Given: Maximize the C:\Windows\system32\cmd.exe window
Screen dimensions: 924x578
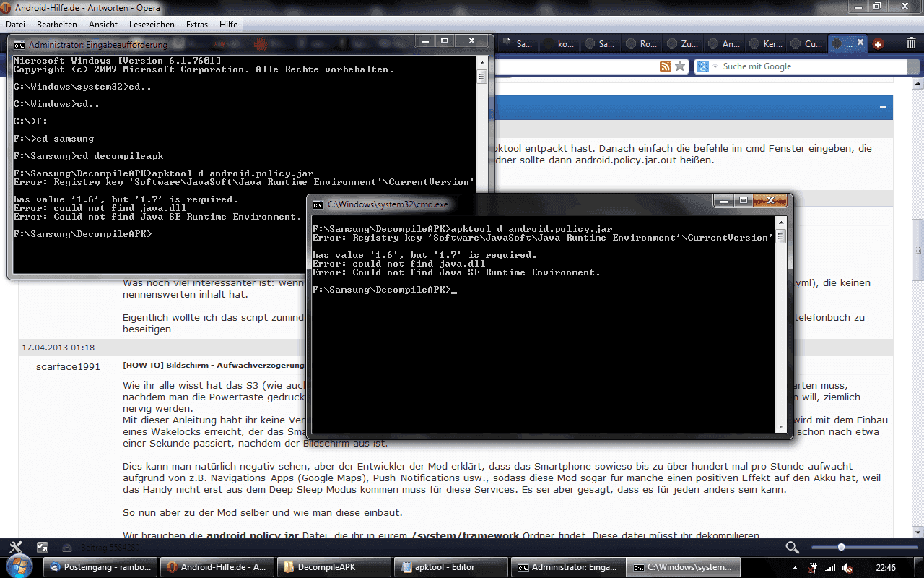Looking at the screenshot, I should [744, 200].
